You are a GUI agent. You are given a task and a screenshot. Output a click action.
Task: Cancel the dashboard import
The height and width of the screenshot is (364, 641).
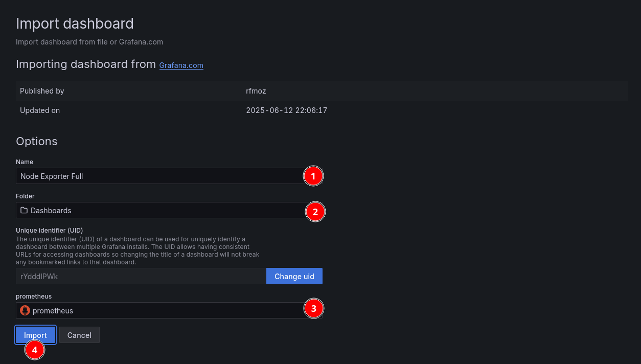coord(79,335)
